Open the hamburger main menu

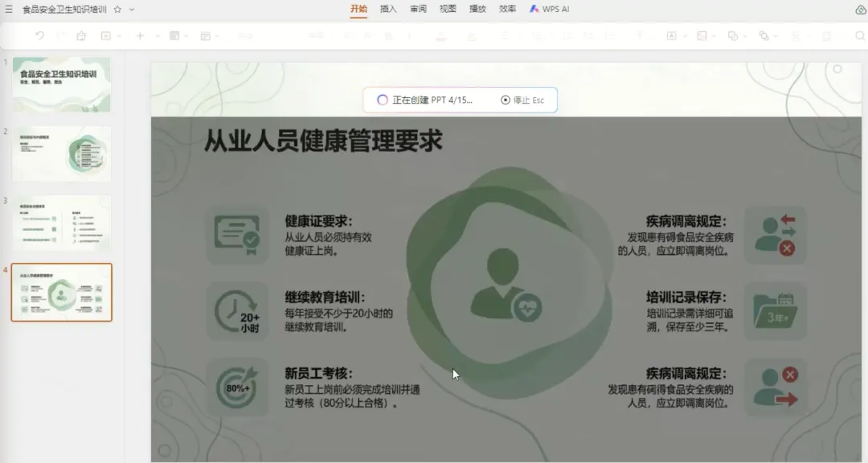[x=8, y=9]
